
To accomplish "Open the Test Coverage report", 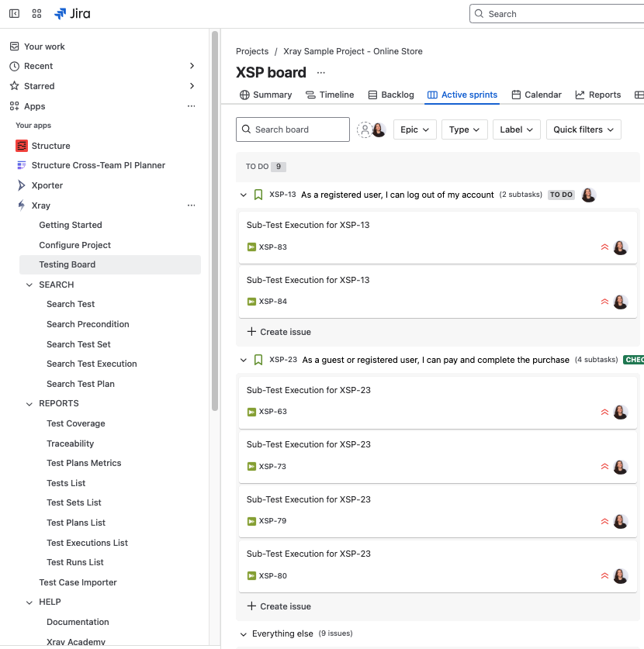I will click(76, 423).
